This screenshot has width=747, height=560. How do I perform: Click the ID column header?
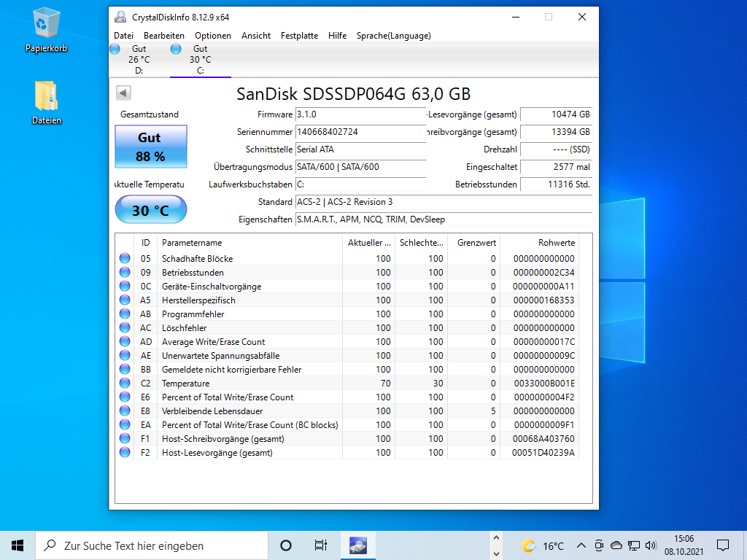click(x=145, y=242)
